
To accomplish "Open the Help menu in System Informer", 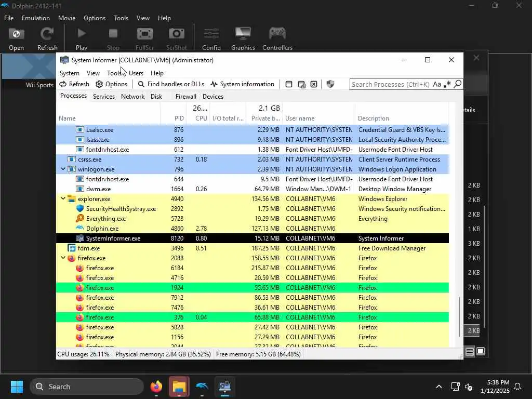I will [x=157, y=73].
